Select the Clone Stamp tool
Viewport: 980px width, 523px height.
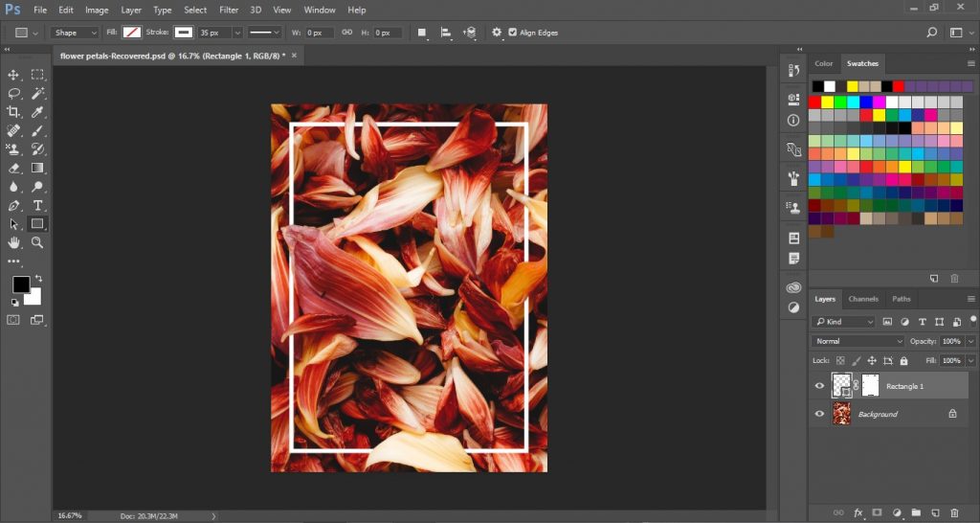13,148
